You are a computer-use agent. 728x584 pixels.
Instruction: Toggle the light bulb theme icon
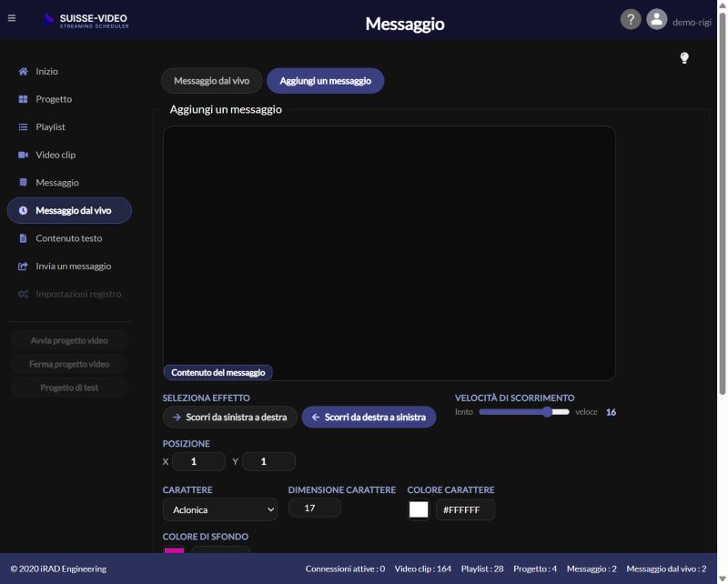684,58
